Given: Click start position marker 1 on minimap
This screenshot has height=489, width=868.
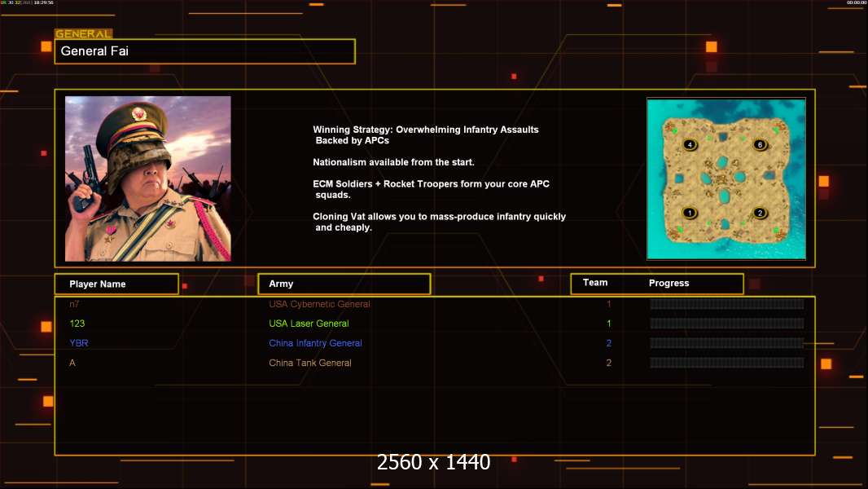Looking at the screenshot, I should (690, 213).
